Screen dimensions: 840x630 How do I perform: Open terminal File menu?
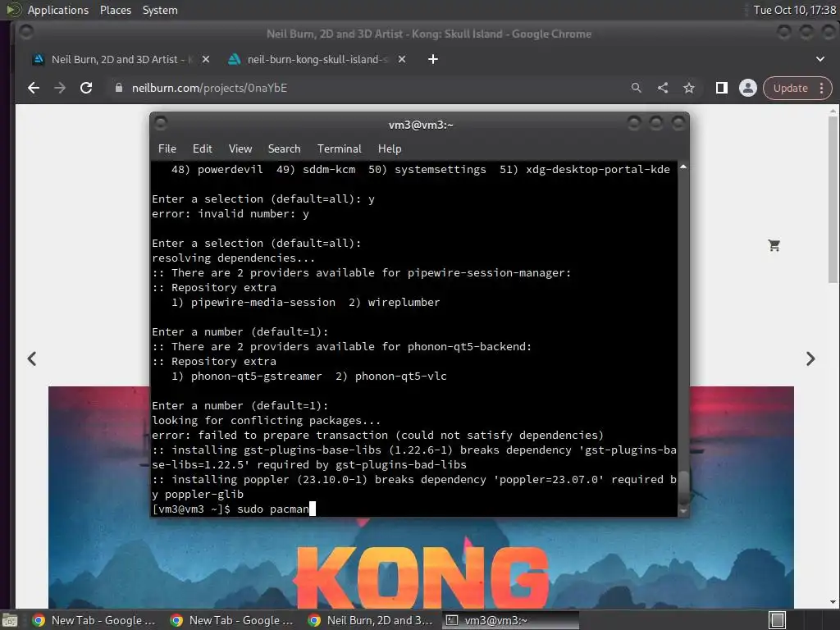pyautogui.click(x=167, y=149)
